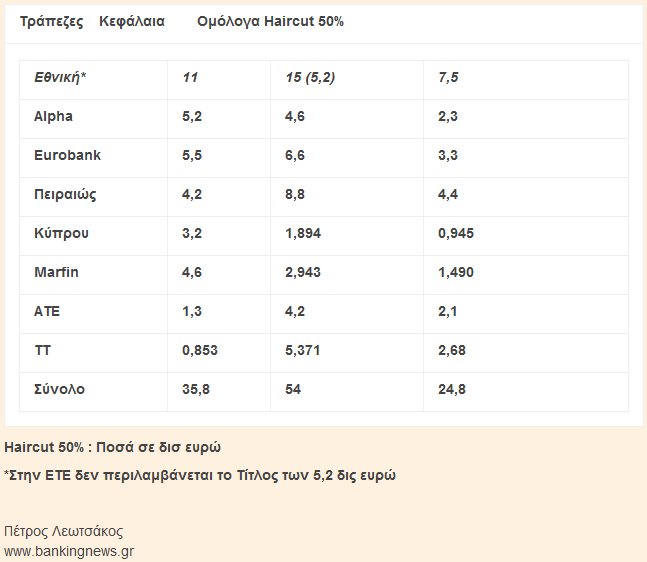Click the www.bankingnews.gr link

pyautogui.click(x=69, y=550)
